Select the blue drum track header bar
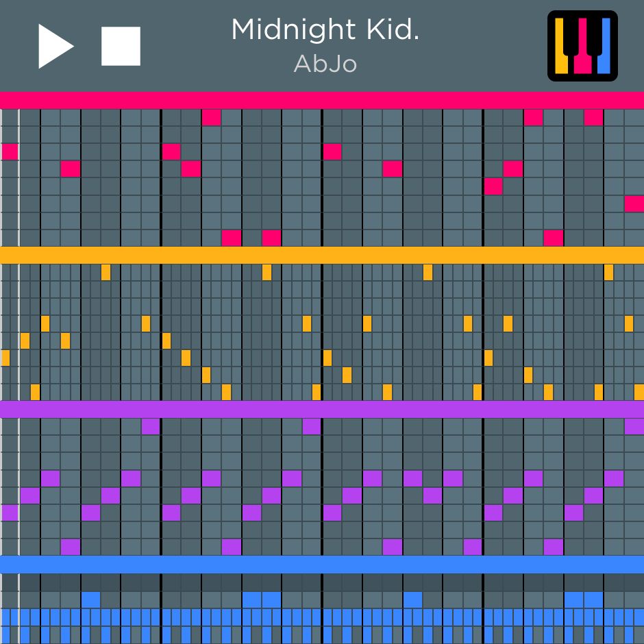The height and width of the screenshot is (644, 644). pyautogui.click(x=322, y=565)
